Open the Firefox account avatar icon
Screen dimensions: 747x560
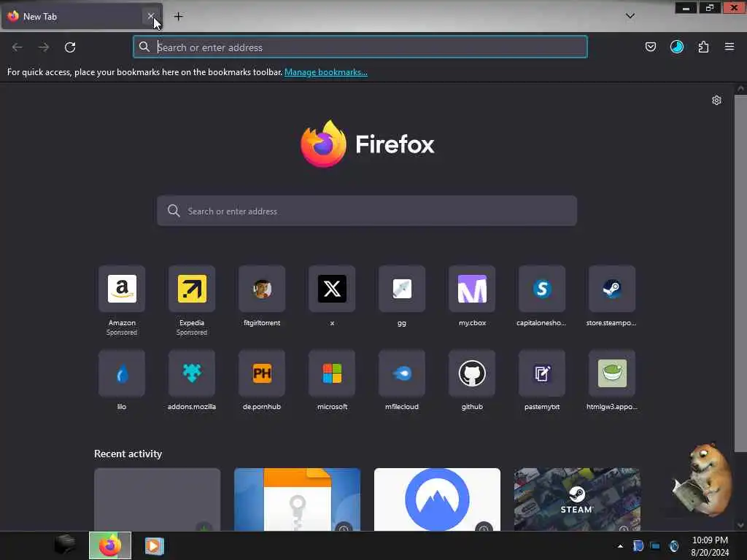click(677, 47)
